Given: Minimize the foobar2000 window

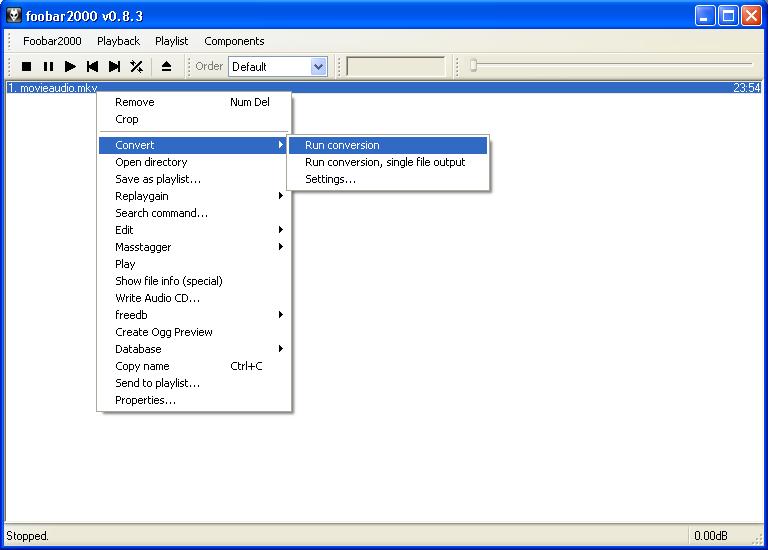Looking at the screenshot, I should click(x=705, y=16).
